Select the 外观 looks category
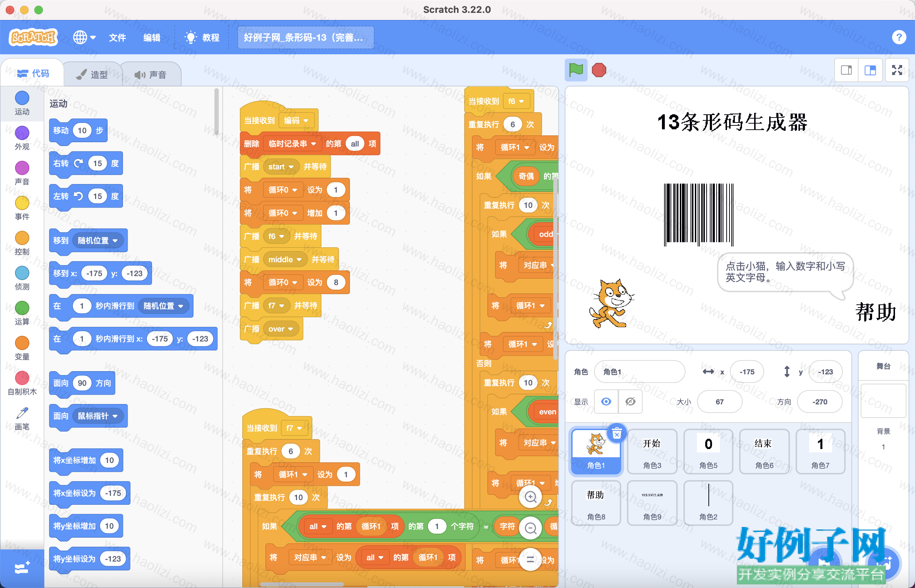This screenshot has height=588, width=915. pyautogui.click(x=22, y=138)
